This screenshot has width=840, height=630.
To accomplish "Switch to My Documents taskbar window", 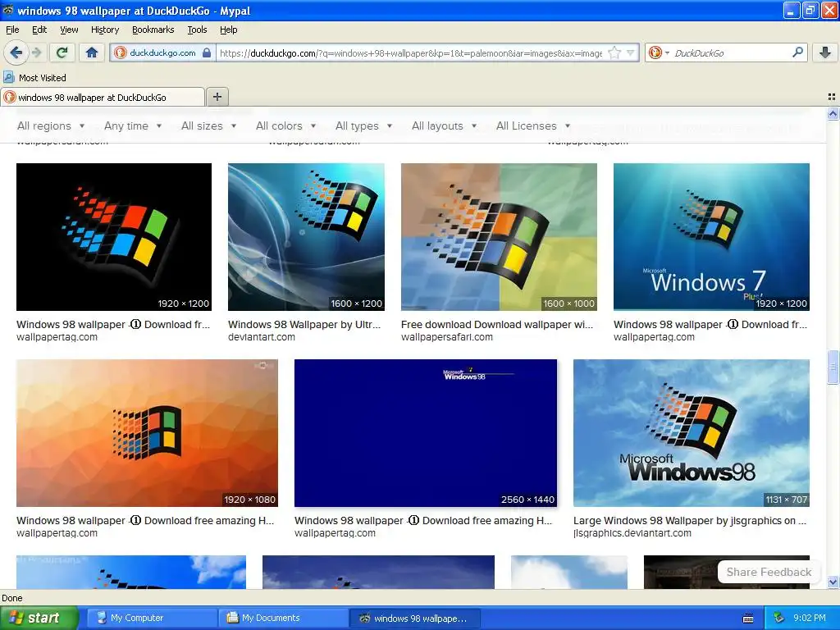I will [x=282, y=618].
